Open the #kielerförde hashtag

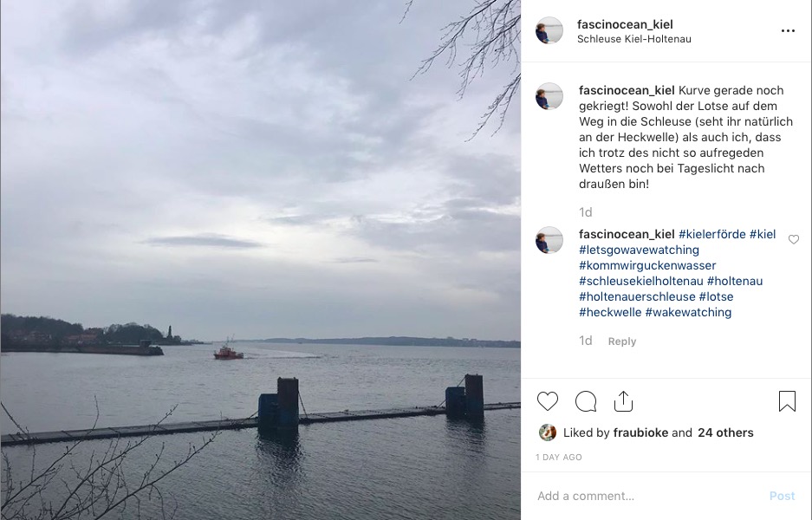point(712,234)
